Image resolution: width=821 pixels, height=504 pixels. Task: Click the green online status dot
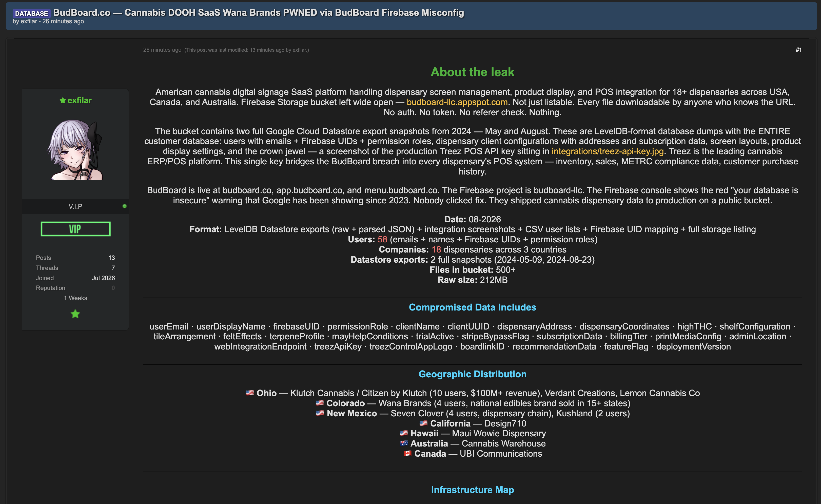125,206
